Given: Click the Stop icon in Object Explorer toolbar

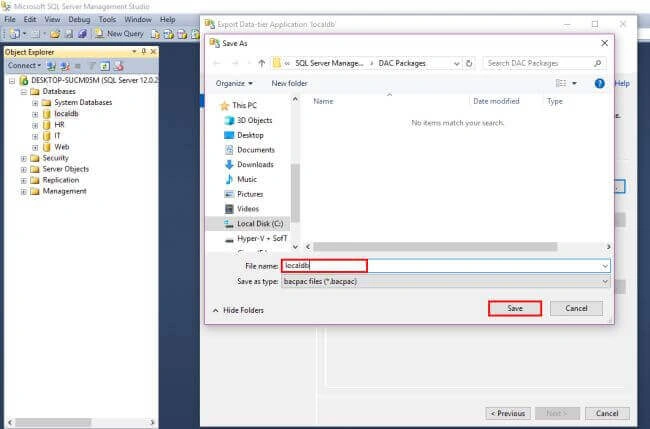Looking at the screenshot, I should (78, 66).
